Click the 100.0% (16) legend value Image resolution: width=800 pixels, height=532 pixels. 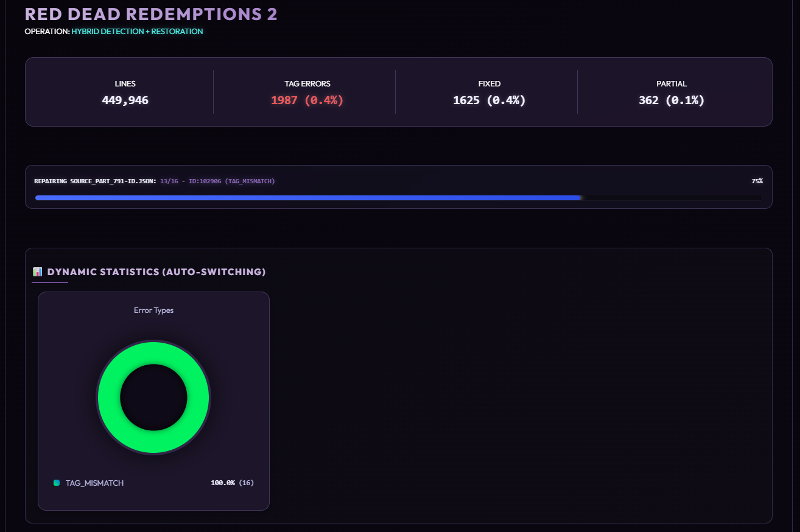[x=232, y=483]
